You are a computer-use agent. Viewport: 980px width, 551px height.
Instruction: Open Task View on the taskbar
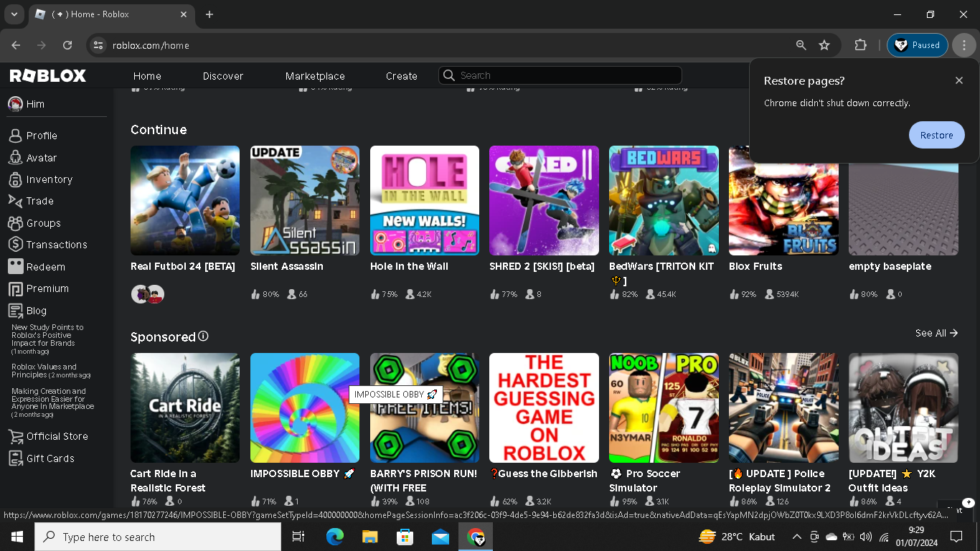point(298,537)
